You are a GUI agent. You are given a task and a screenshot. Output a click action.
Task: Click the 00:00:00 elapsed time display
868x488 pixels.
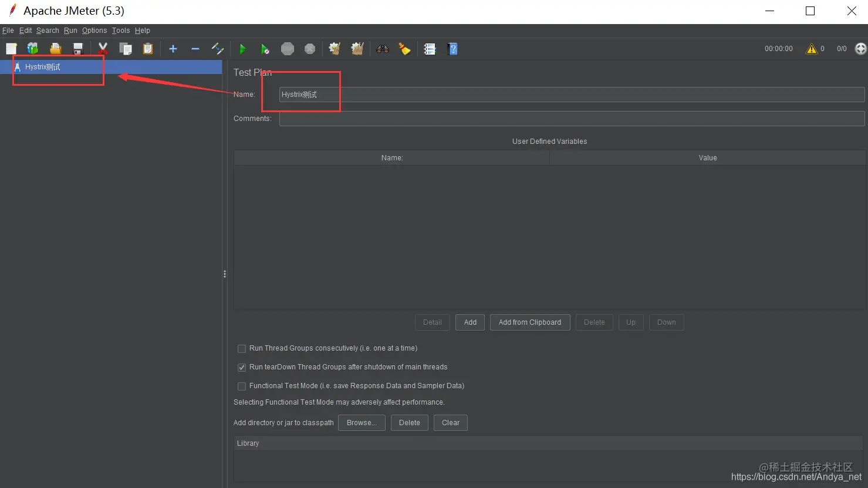[x=778, y=49]
